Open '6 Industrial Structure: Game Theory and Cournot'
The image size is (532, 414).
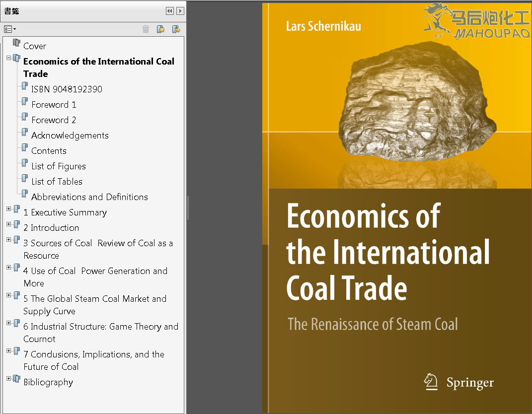pos(101,333)
